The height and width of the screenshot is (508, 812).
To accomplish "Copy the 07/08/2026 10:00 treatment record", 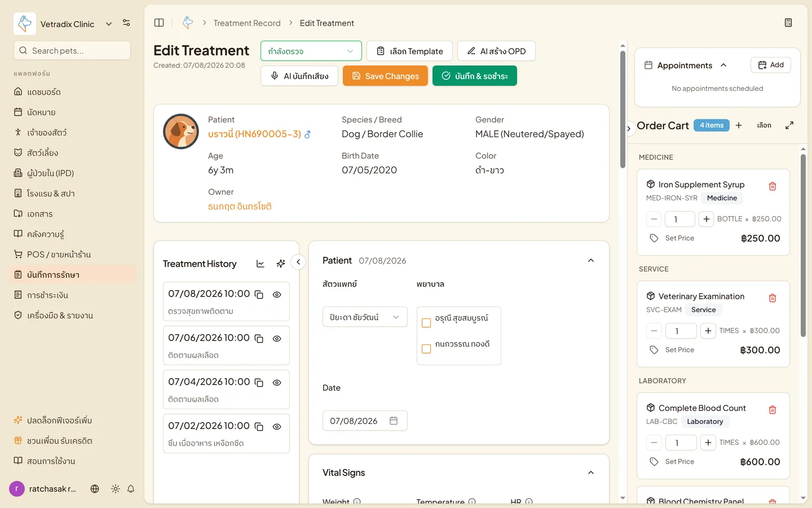I will [x=259, y=295].
